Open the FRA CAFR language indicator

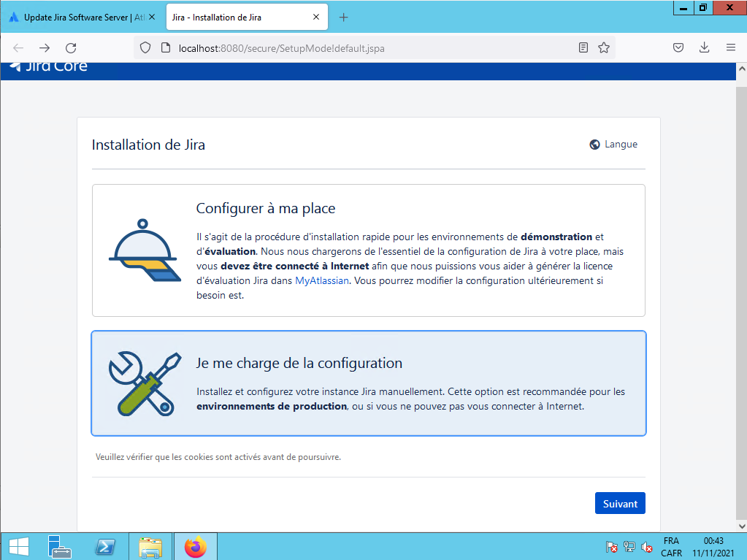(x=671, y=547)
